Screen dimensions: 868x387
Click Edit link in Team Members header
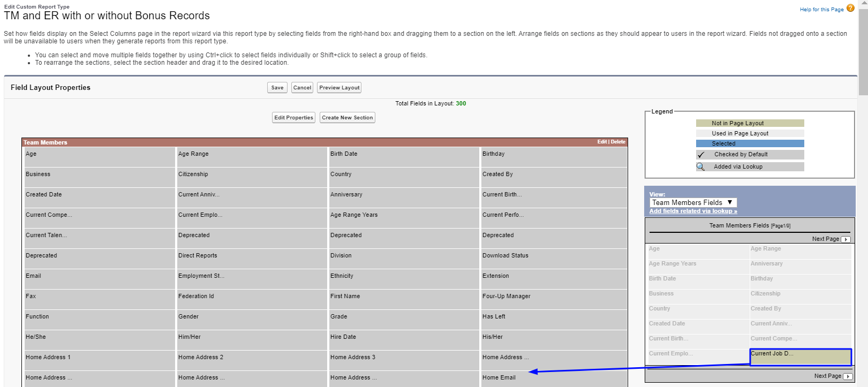(602, 142)
